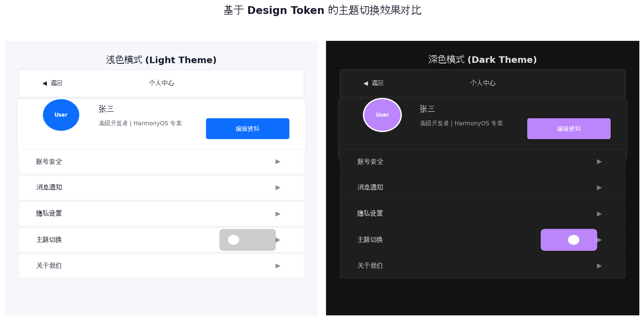Click the blue 编辑资料 button
Image resolution: width=644 pixels, height=320 pixels.
pyautogui.click(x=247, y=129)
